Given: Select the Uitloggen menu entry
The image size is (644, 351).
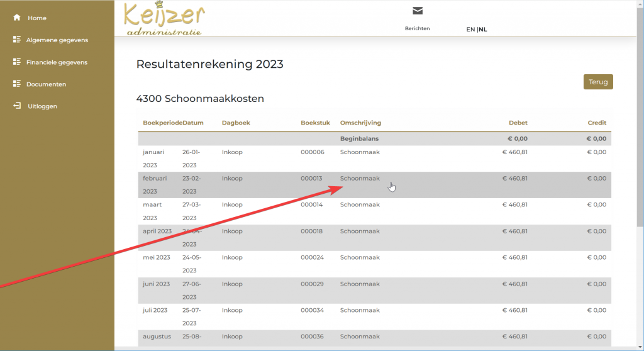Looking at the screenshot, I should pyautogui.click(x=42, y=106).
